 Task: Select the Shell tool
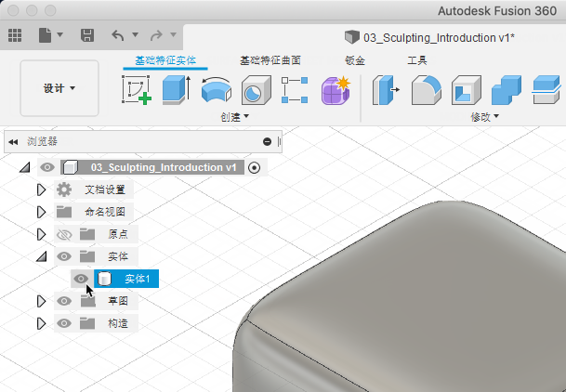[467, 90]
